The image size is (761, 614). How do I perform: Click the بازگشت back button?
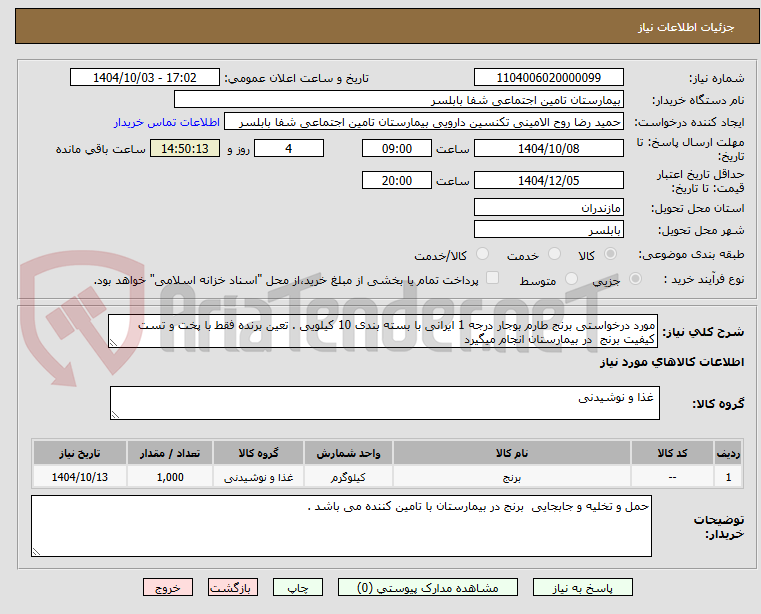[232, 587]
